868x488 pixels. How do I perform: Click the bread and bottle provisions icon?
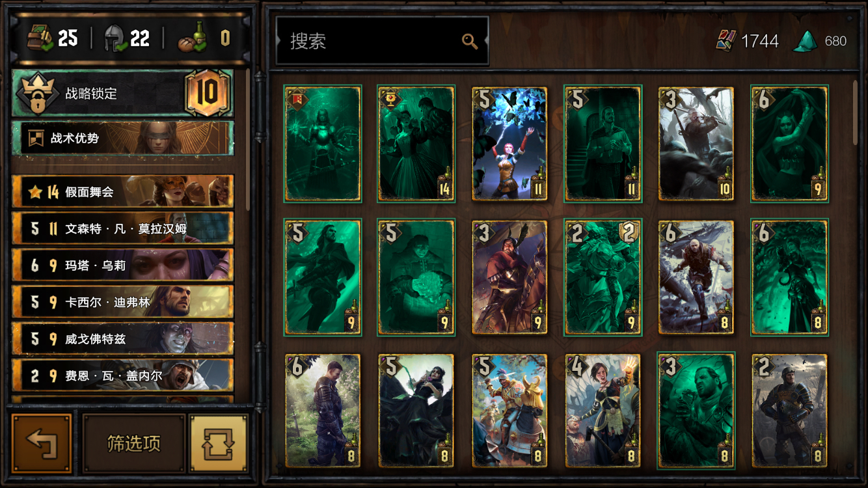pos(193,38)
